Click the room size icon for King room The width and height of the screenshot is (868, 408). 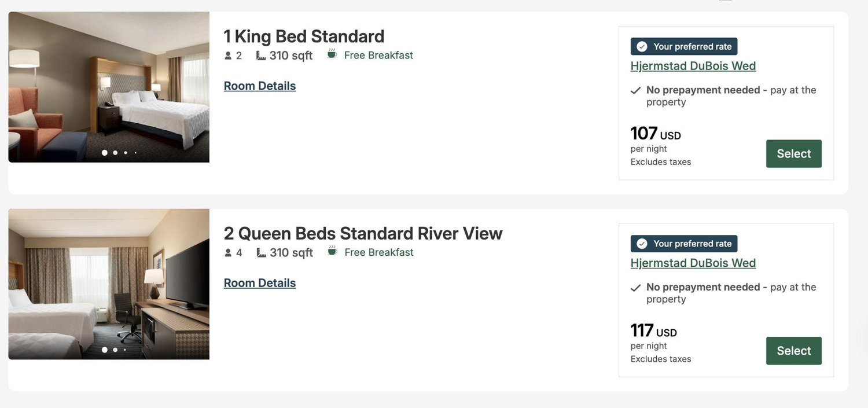(261, 56)
